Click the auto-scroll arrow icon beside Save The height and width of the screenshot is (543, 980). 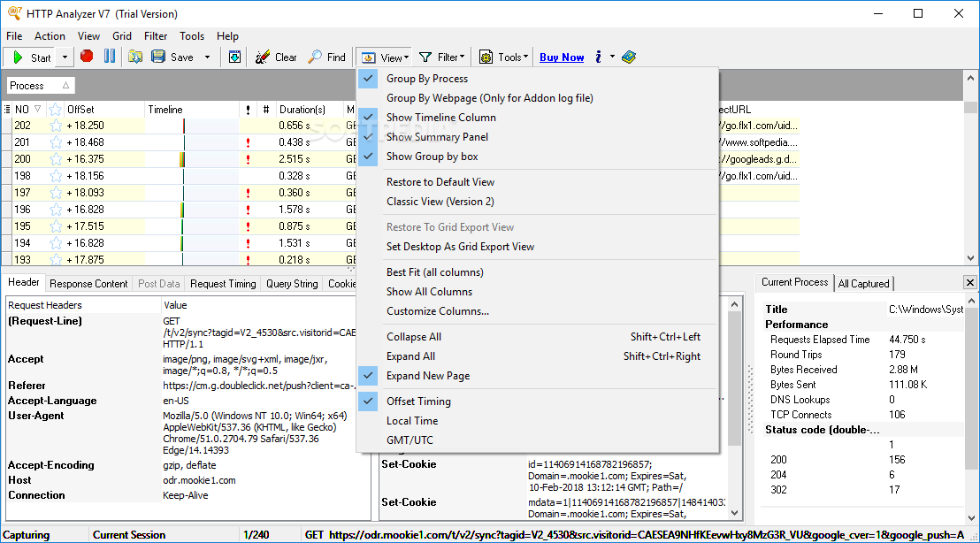tap(234, 57)
